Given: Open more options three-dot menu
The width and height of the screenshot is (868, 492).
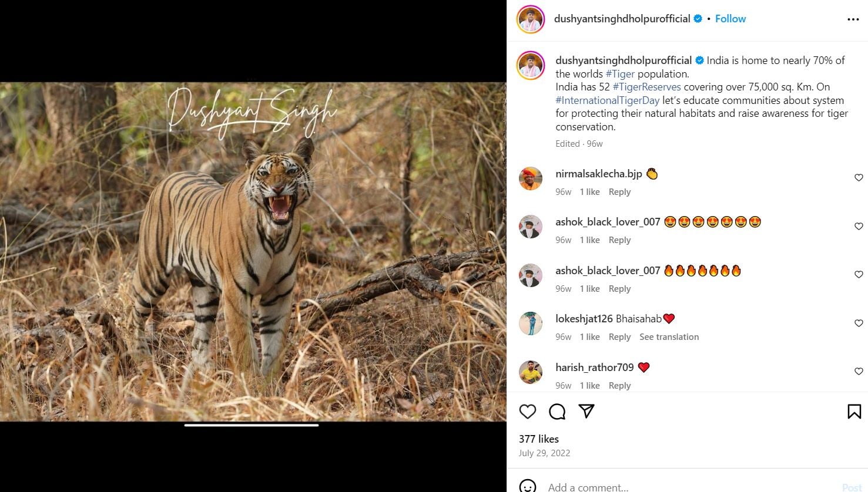Looking at the screenshot, I should [853, 19].
